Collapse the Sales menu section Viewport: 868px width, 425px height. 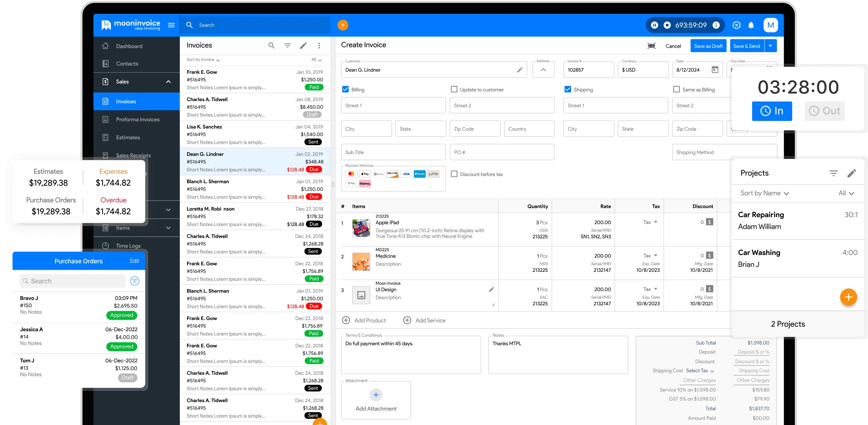pos(168,82)
